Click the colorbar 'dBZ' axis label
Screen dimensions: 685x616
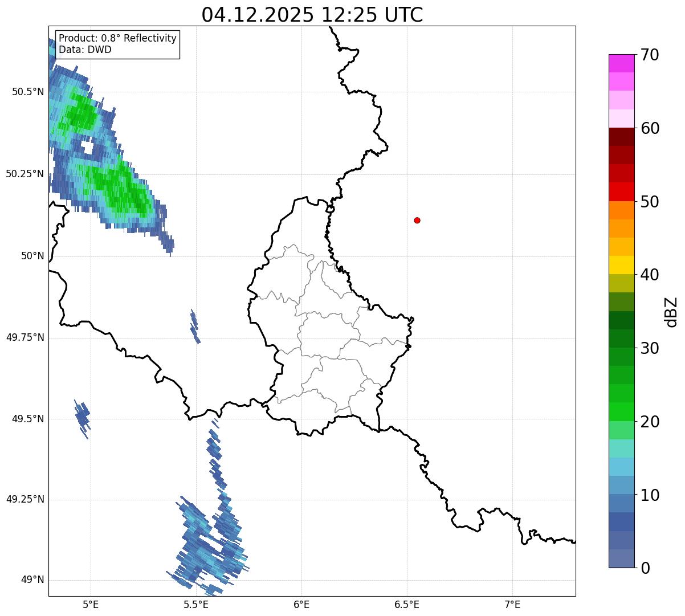pyautogui.click(x=671, y=311)
